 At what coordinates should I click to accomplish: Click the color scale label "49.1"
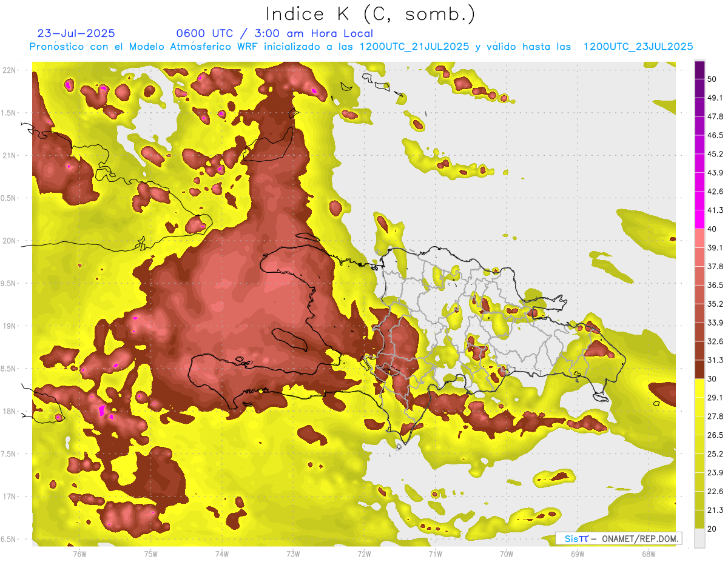click(715, 97)
